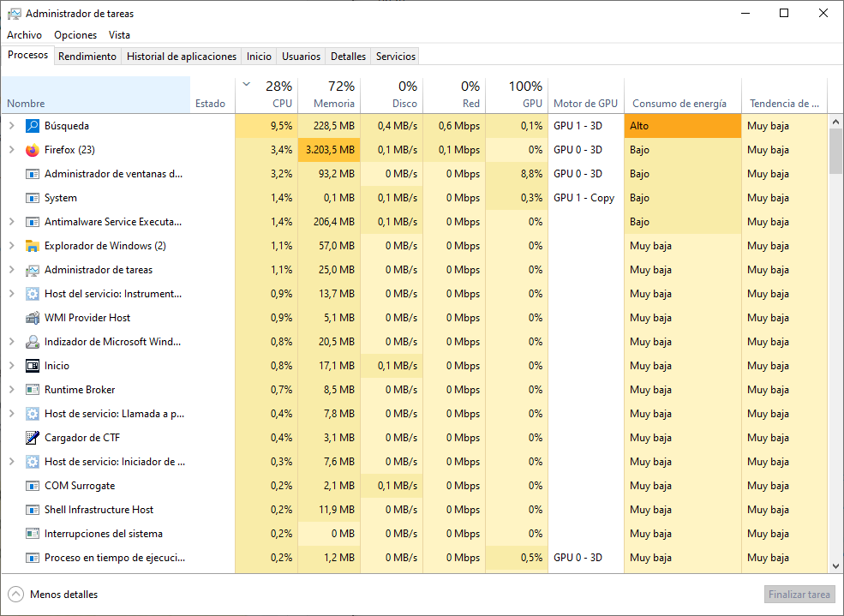The width and height of the screenshot is (844, 616).
Task: Sort by the CPU column header
Action: (x=266, y=95)
